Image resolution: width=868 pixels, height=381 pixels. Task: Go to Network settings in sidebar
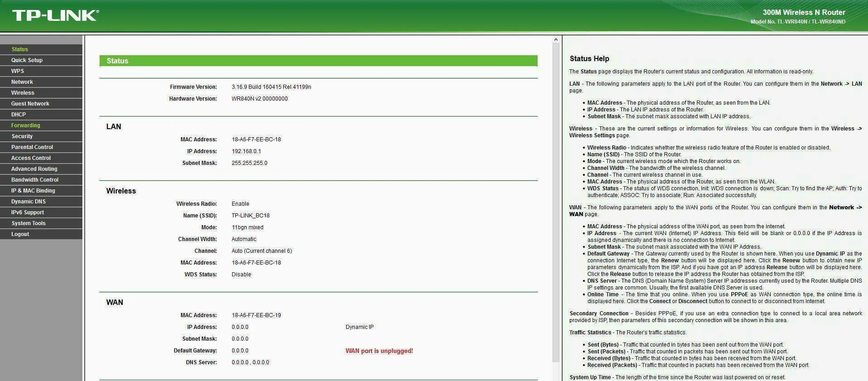tap(41, 82)
